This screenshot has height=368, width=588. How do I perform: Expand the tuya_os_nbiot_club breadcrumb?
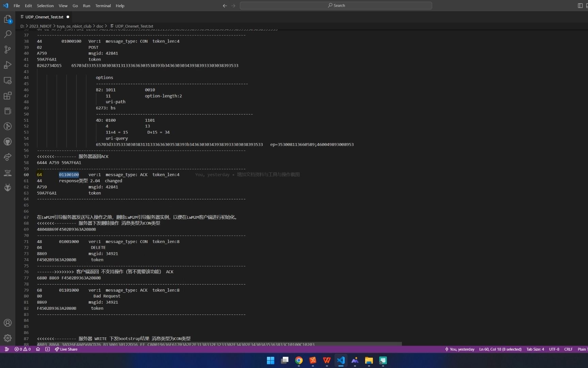pyautogui.click(x=74, y=26)
